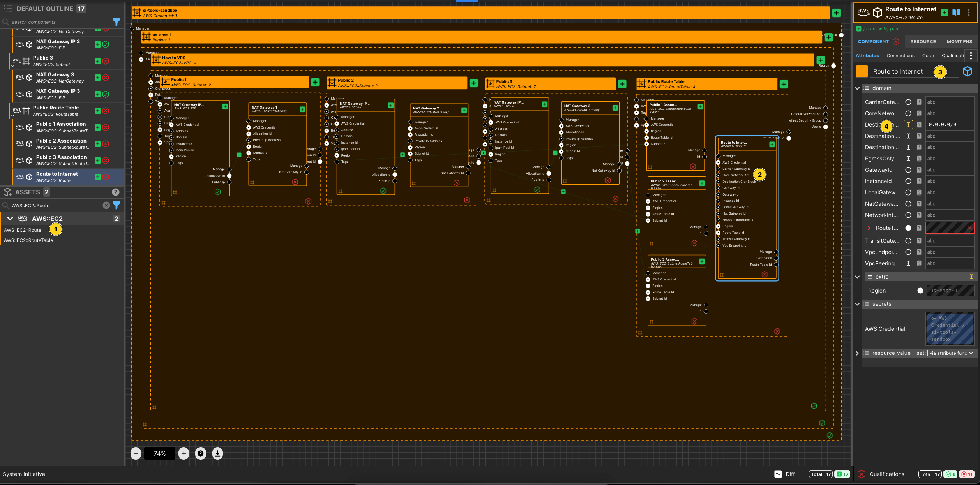Click green plus on Public Route Table frame

coord(784,84)
